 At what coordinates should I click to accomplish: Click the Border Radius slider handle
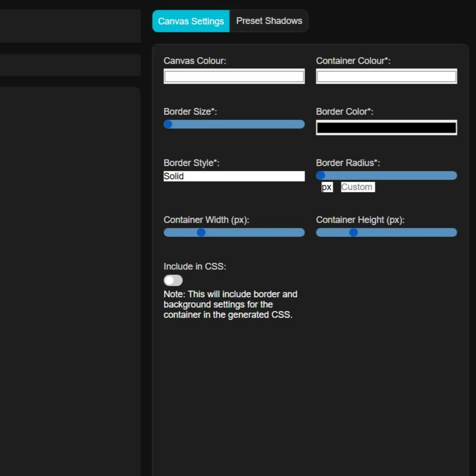pos(321,175)
